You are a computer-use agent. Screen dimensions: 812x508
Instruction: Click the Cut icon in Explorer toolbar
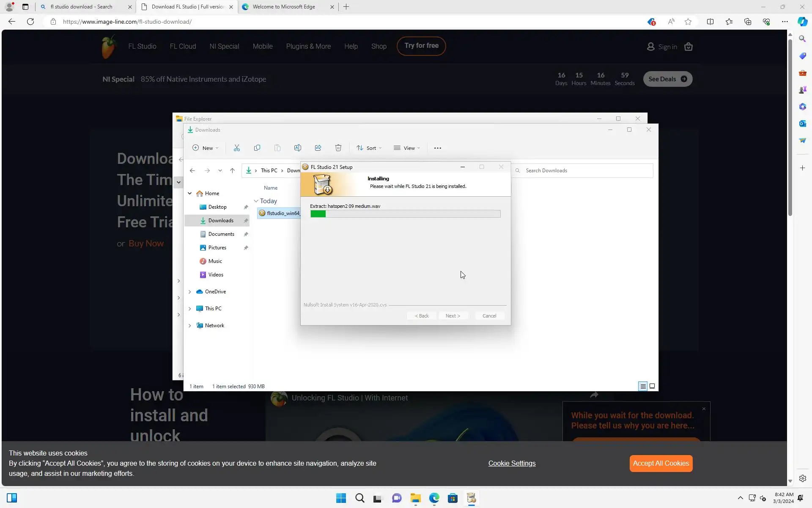point(237,148)
